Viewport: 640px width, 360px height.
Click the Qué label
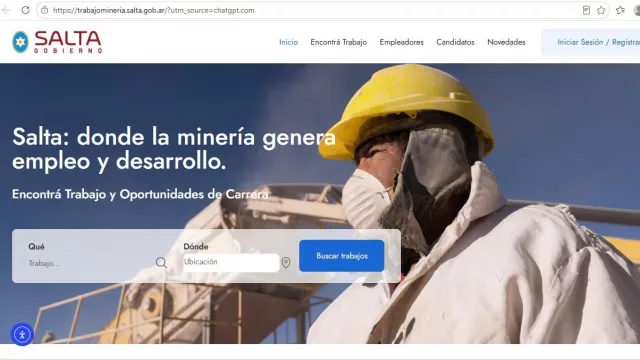click(36, 247)
